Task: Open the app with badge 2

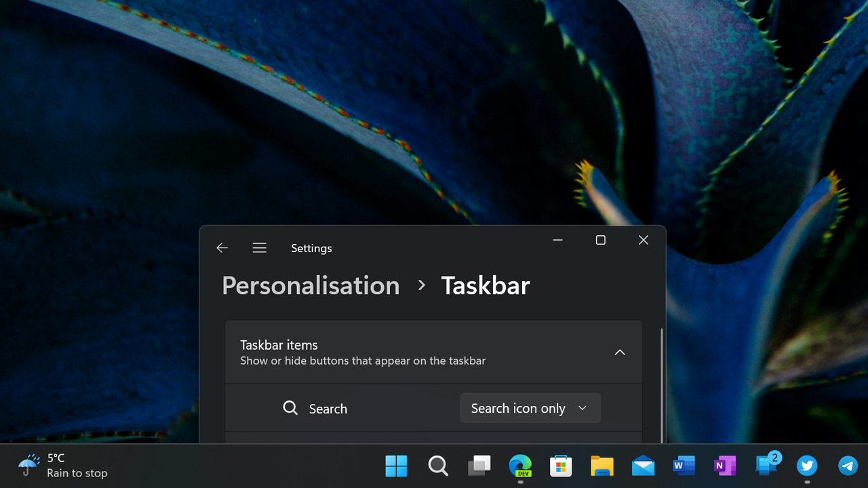Action: tap(767, 466)
